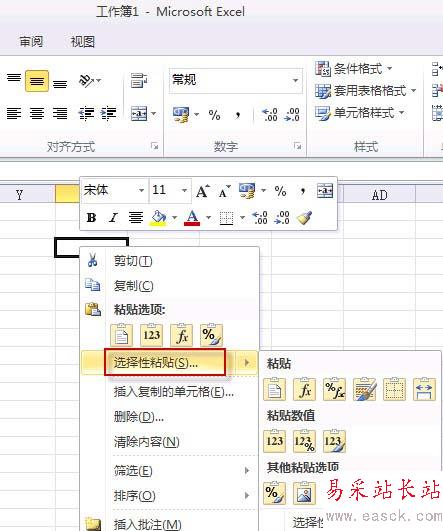Click Top Align in the ribbon

tap(14, 79)
